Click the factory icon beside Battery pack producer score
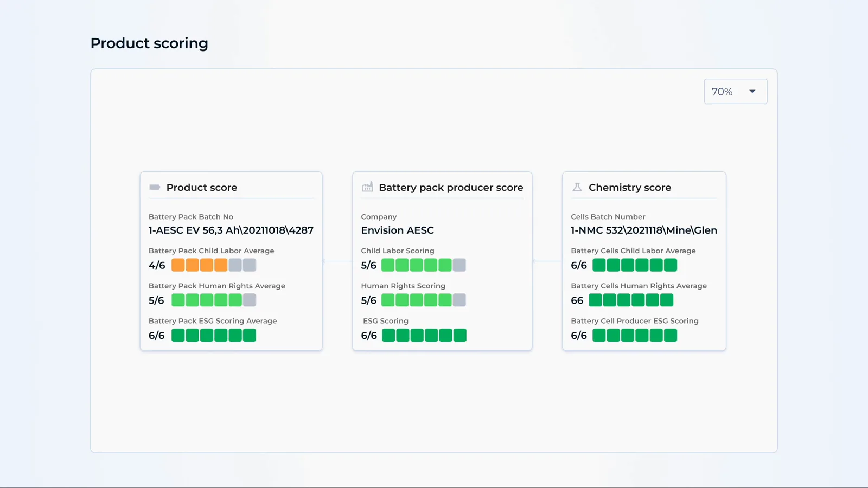 point(367,187)
